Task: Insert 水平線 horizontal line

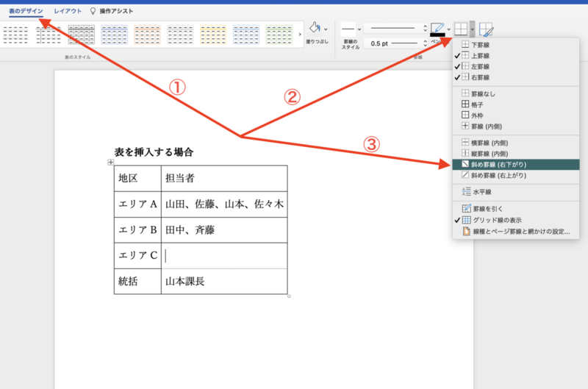Action: 516,192
